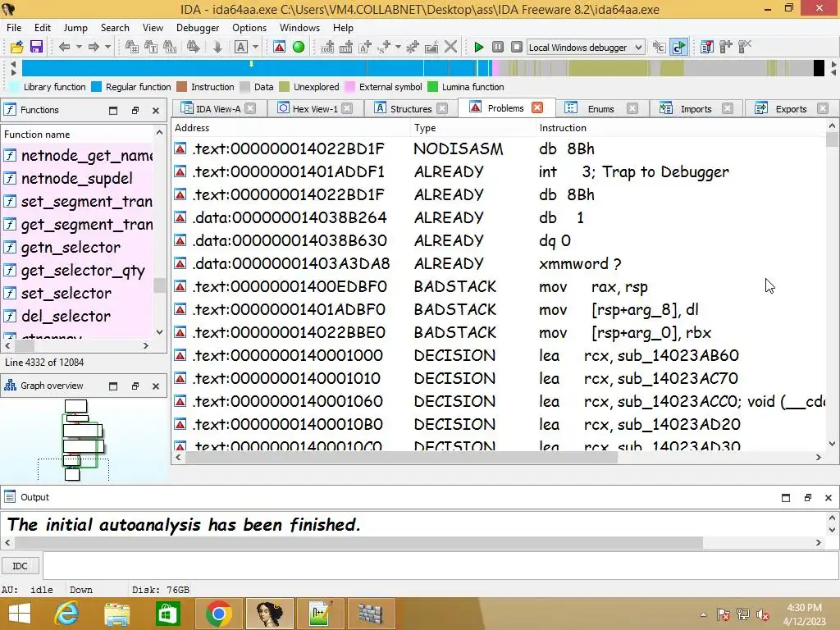The height and width of the screenshot is (630, 840).
Task: Click the asterisk-with-plus toolbar icon
Action: coord(413,47)
